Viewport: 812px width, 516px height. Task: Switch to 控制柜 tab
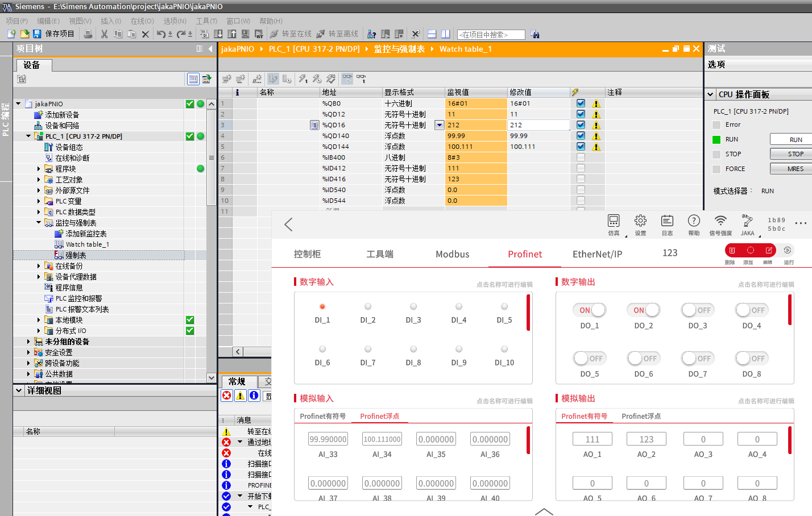click(x=307, y=254)
